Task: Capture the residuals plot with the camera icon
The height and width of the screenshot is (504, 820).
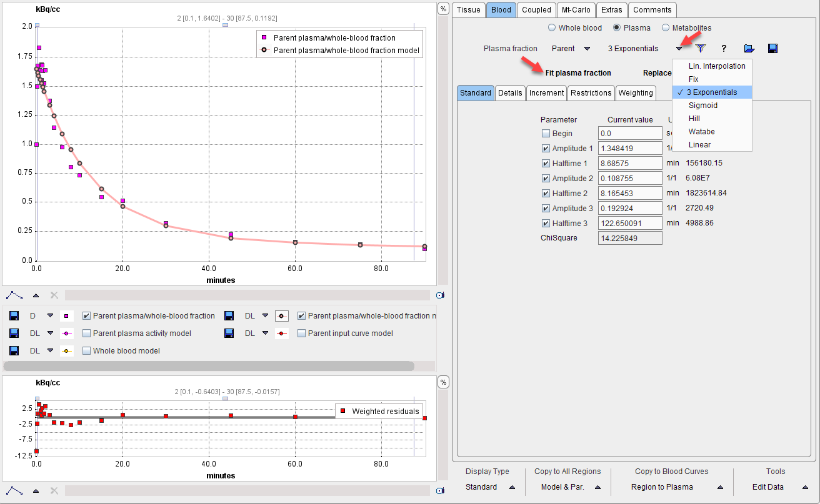Action: click(440, 491)
